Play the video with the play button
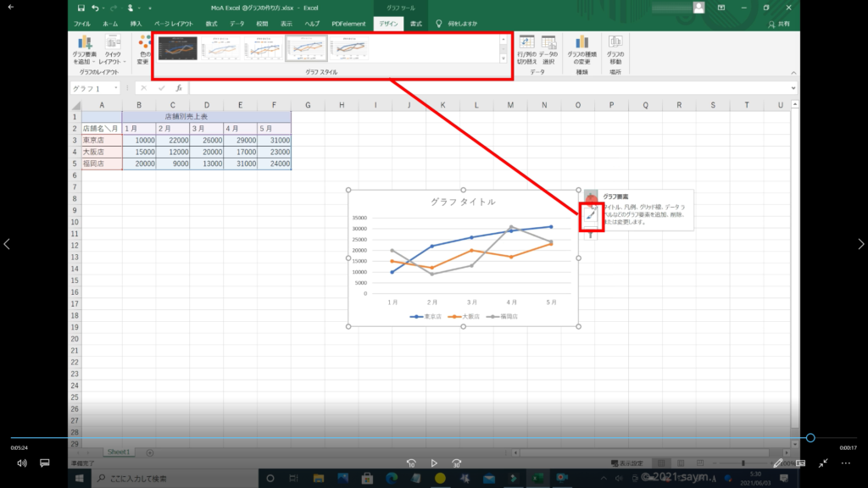The height and width of the screenshot is (488, 868). pyautogui.click(x=434, y=463)
